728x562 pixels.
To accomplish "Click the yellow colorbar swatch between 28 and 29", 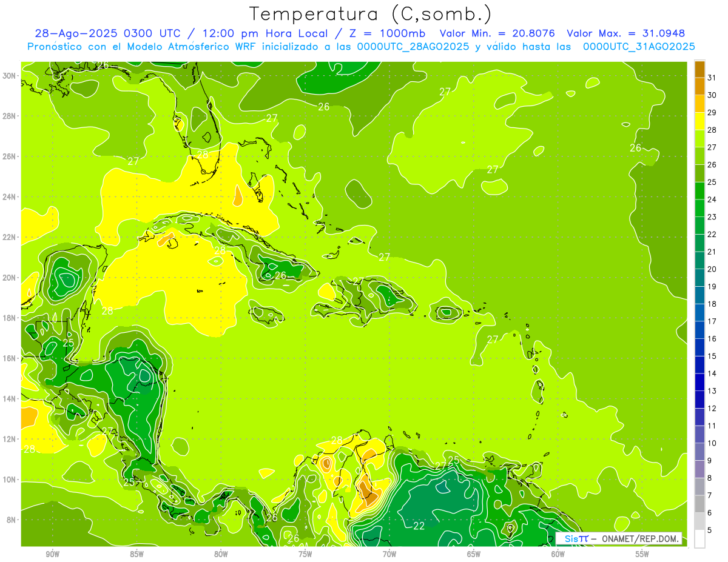I will 699,121.
